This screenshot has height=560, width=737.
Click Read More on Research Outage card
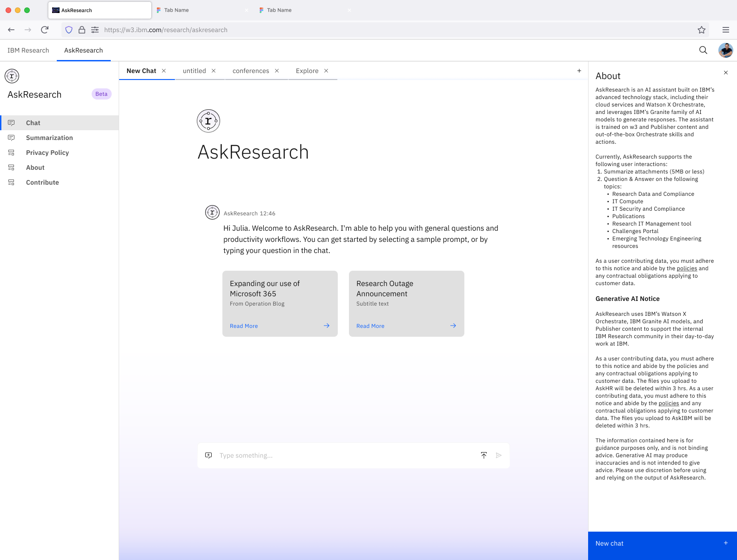(370, 326)
